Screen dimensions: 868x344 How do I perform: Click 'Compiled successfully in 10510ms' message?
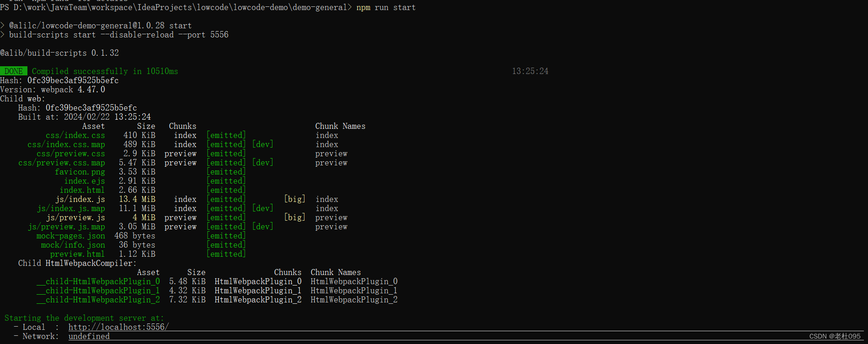click(105, 71)
